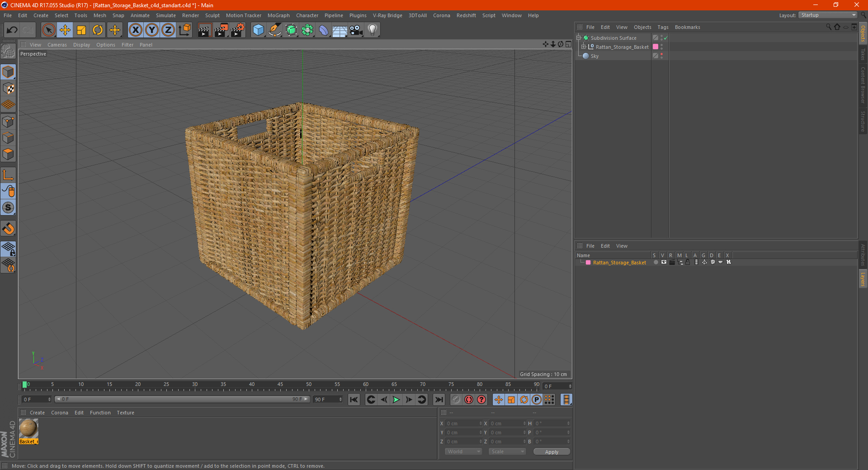Click pink swatch in Layers panel
This screenshot has width=868, height=470.
click(588, 263)
